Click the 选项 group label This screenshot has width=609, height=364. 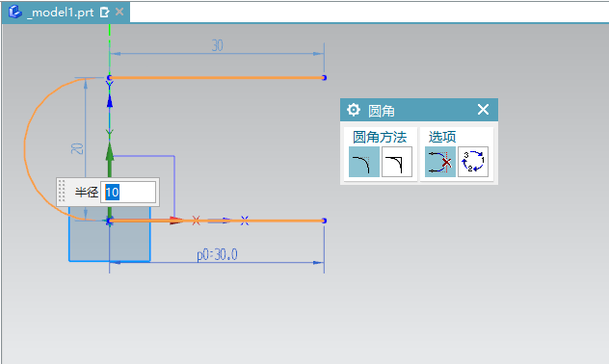pos(442,137)
